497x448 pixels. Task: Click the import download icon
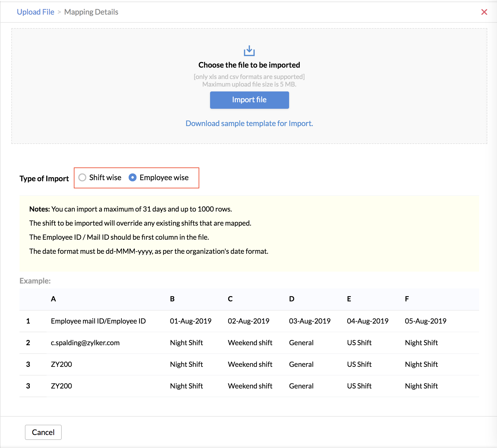coord(249,51)
